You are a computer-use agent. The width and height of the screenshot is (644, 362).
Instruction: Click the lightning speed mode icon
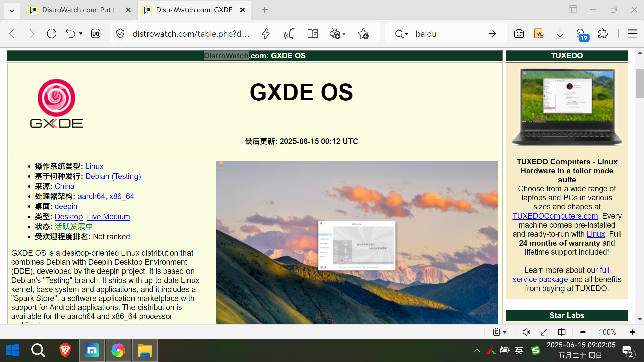click(x=266, y=34)
